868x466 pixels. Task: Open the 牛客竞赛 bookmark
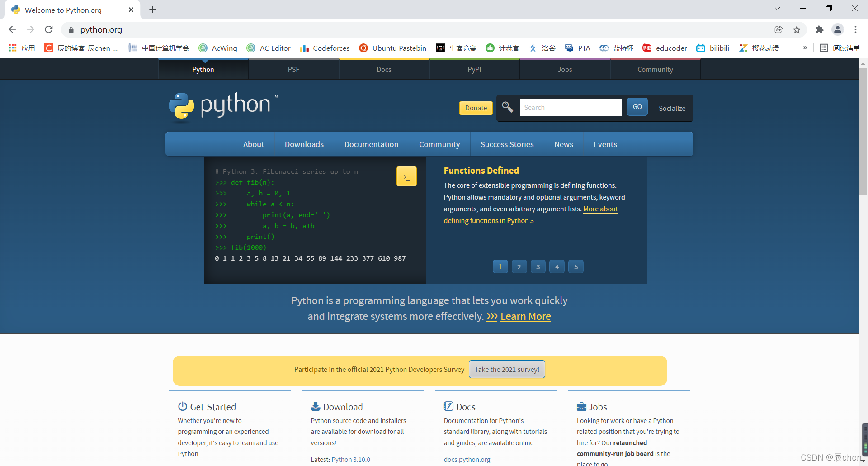tap(456, 48)
